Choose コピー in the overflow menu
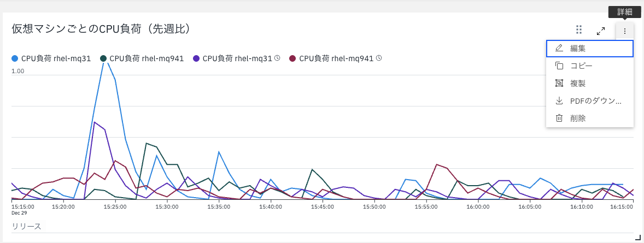 pyautogui.click(x=590, y=66)
